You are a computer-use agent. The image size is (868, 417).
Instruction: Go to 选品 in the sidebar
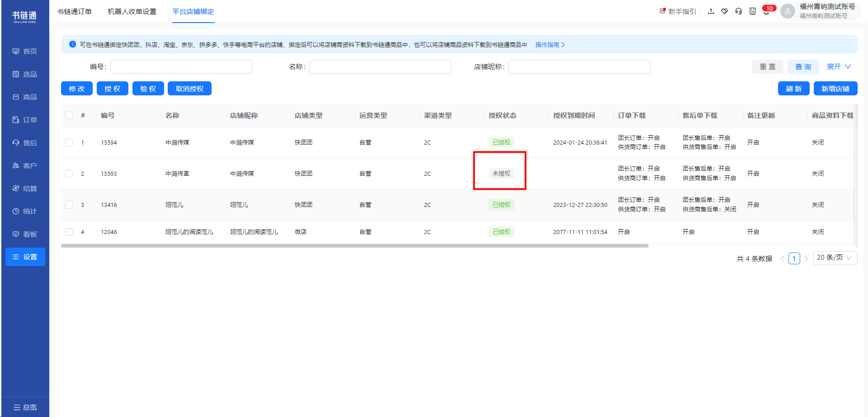coord(25,74)
